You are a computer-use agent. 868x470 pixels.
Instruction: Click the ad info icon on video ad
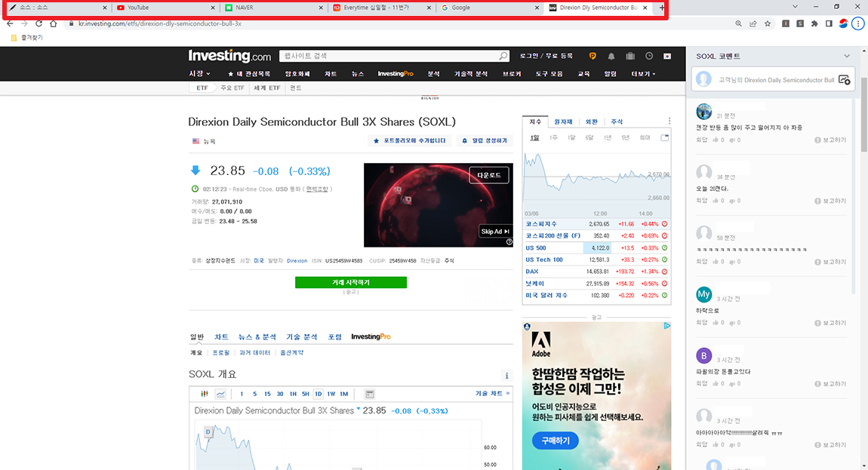pos(509,242)
